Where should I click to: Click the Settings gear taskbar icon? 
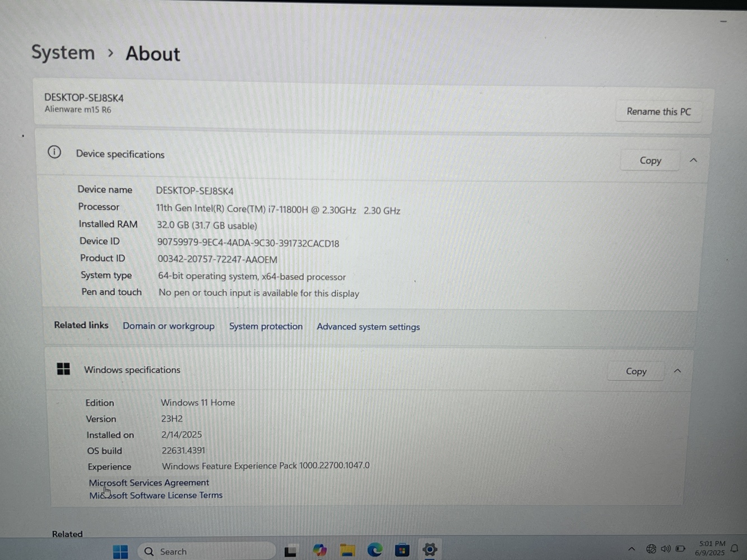point(430,549)
